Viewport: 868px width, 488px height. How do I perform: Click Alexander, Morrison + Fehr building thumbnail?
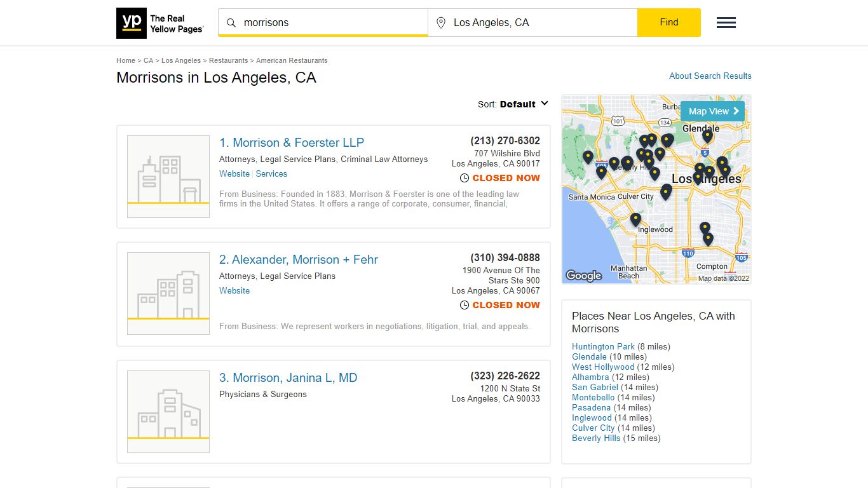point(168,294)
